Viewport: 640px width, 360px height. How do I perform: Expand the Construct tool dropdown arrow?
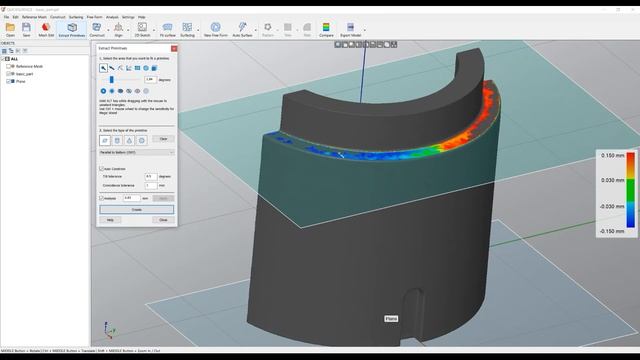pyautogui.click(x=108, y=30)
